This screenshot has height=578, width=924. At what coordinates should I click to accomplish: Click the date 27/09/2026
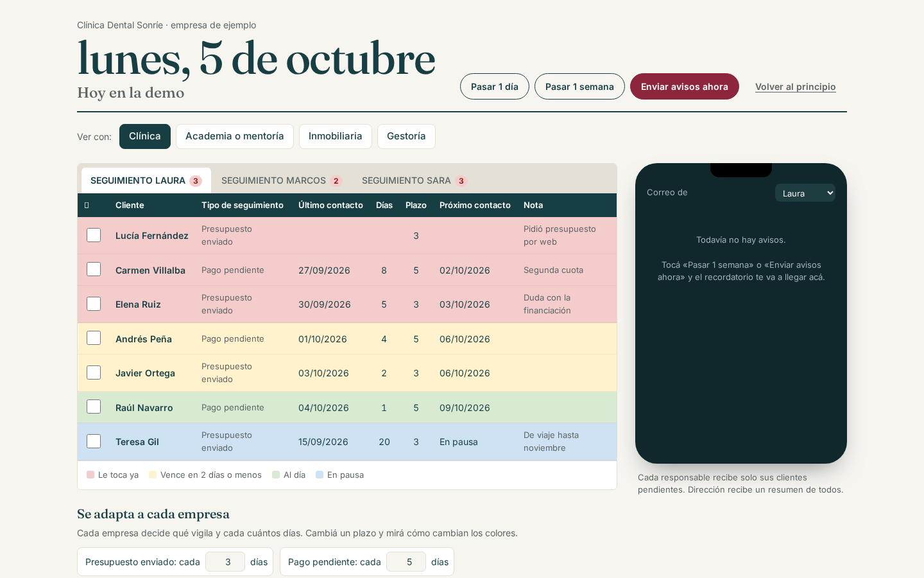[x=324, y=270]
